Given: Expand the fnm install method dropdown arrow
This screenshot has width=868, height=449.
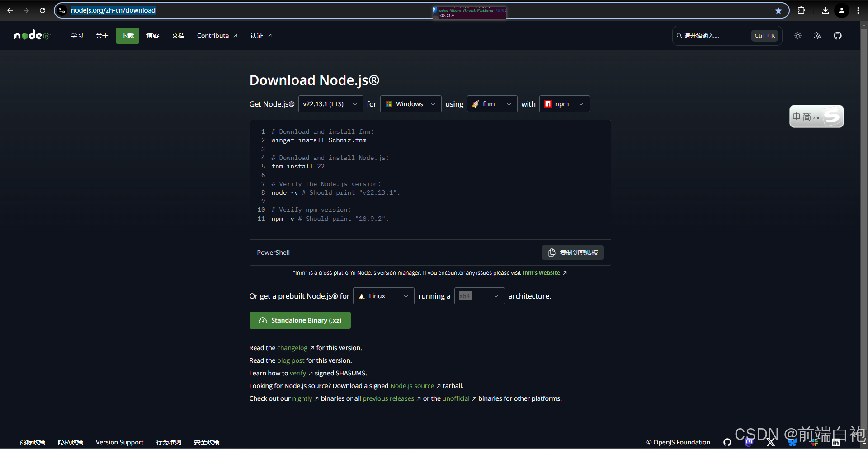Looking at the screenshot, I should click(509, 104).
